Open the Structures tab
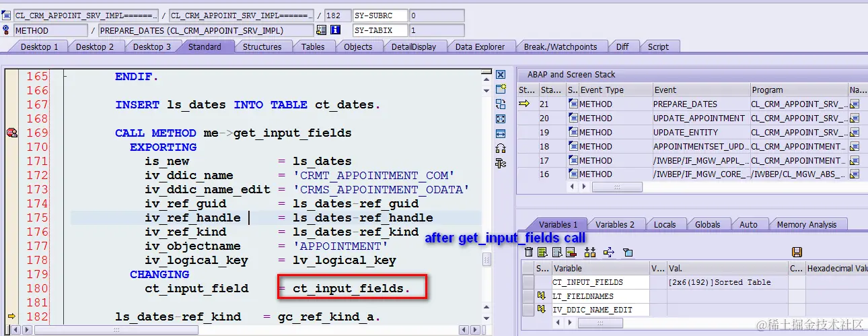 point(262,46)
